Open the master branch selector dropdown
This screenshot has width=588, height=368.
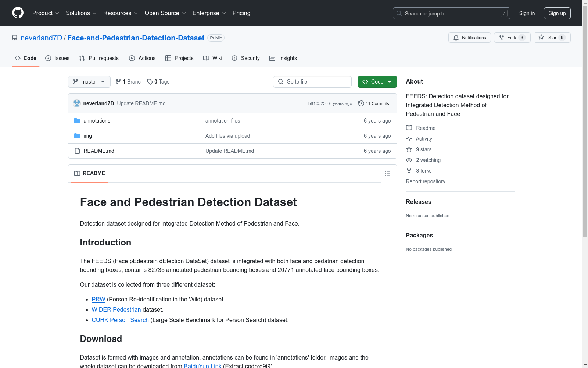point(89,82)
